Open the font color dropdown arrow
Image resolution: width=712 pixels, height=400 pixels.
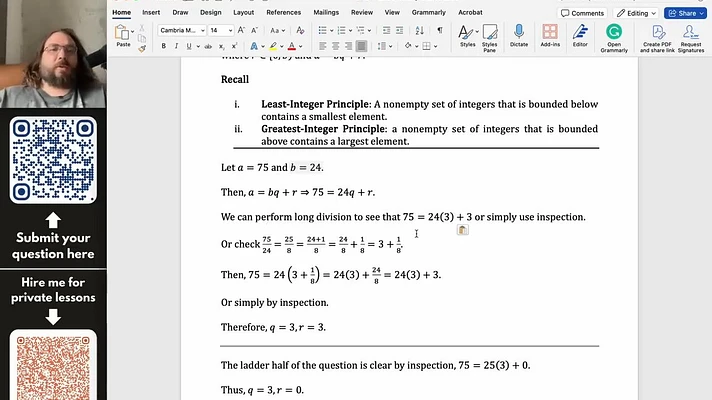point(301,46)
